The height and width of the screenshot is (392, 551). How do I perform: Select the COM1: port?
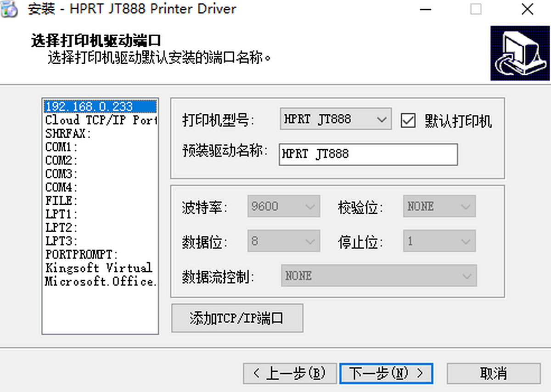click(x=100, y=147)
